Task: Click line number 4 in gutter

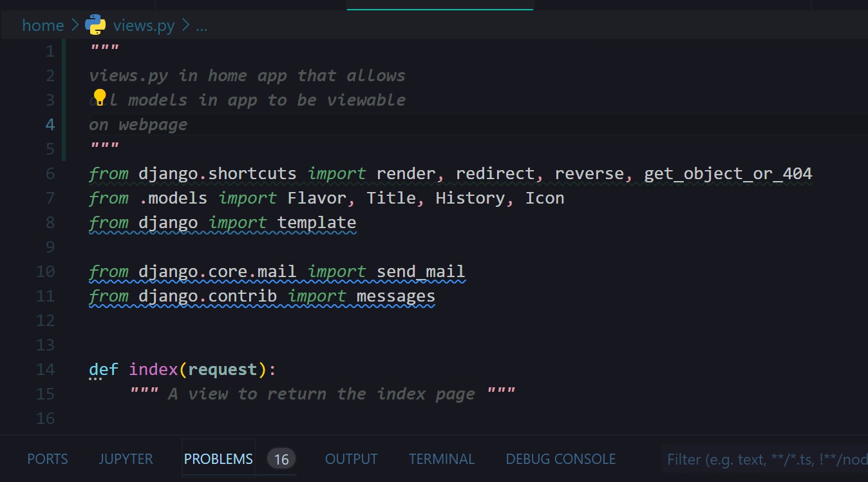Action: pos(50,124)
